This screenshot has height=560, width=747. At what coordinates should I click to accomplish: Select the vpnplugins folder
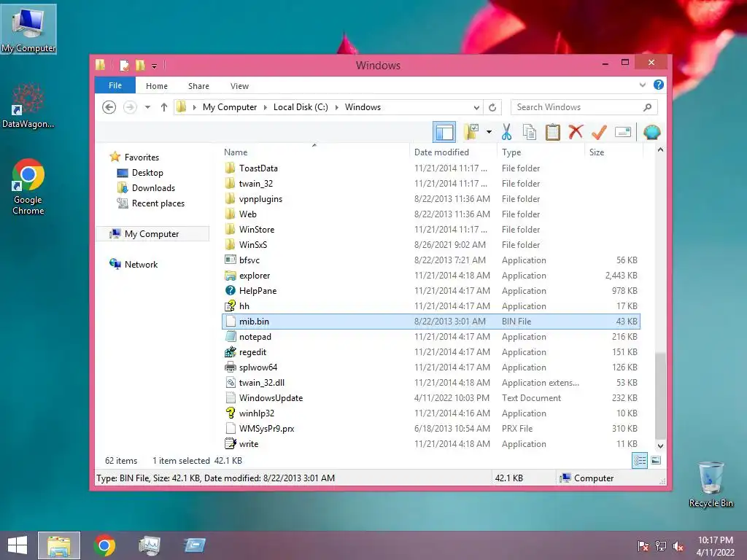(431, 198)
